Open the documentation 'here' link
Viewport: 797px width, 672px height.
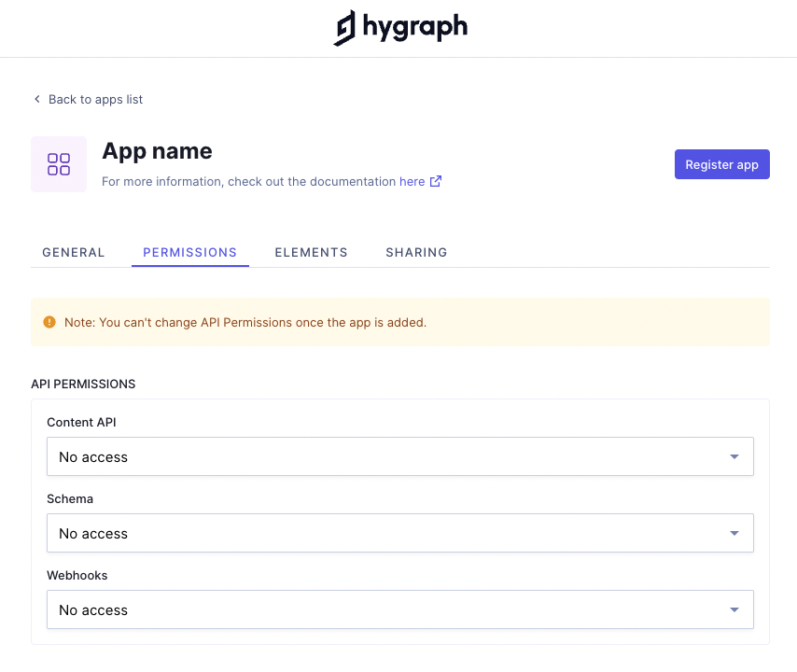(412, 182)
